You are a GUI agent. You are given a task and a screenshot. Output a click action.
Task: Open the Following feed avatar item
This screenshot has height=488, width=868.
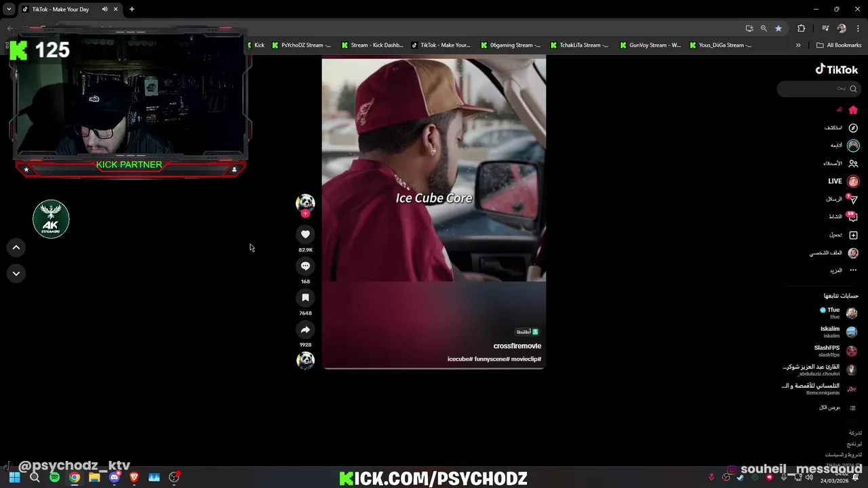point(853,145)
